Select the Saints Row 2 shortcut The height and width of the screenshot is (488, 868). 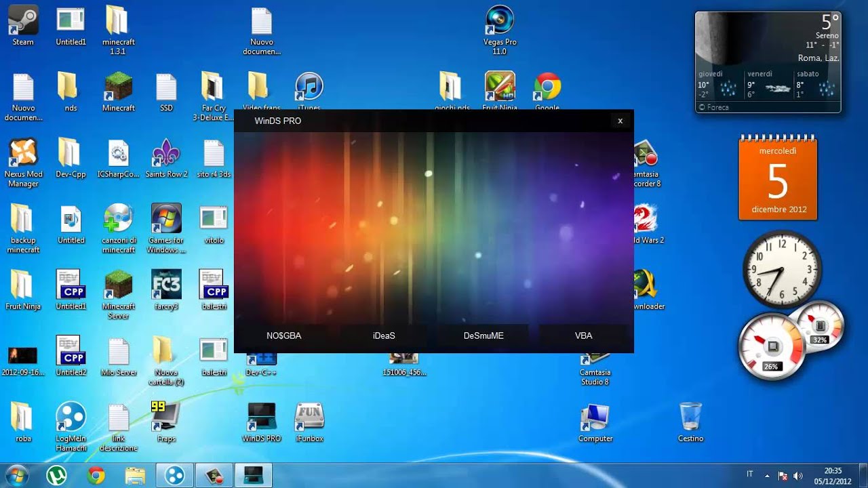(x=166, y=159)
